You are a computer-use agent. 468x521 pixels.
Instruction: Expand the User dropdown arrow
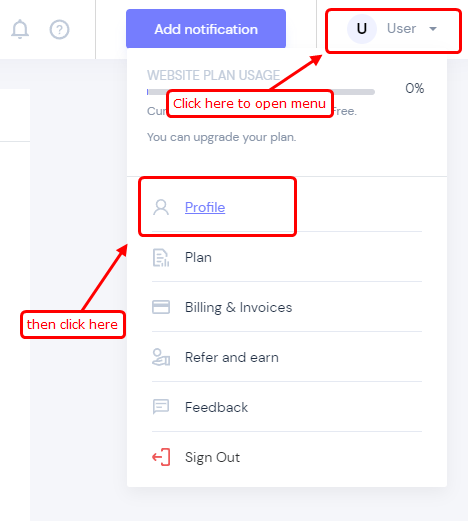pyautogui.click(x=433, y=29)
